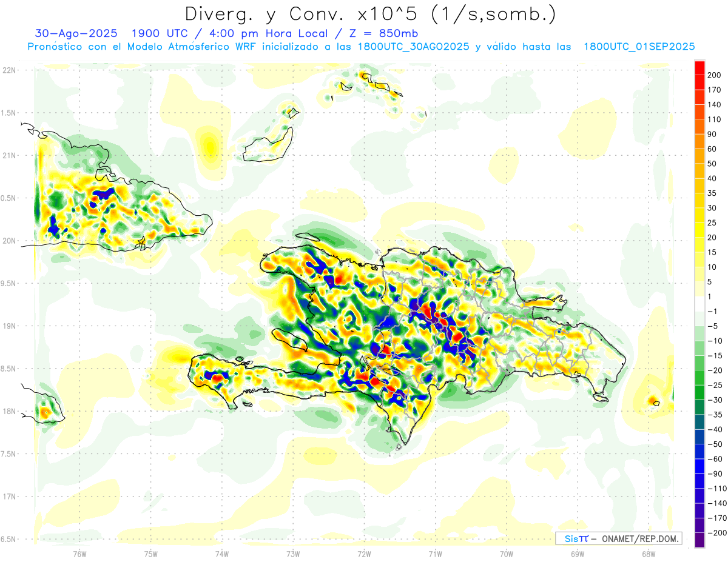
Task: Click the '1900 UTC / 4:00 pm Hora Local' text
Action: point(234,33)
